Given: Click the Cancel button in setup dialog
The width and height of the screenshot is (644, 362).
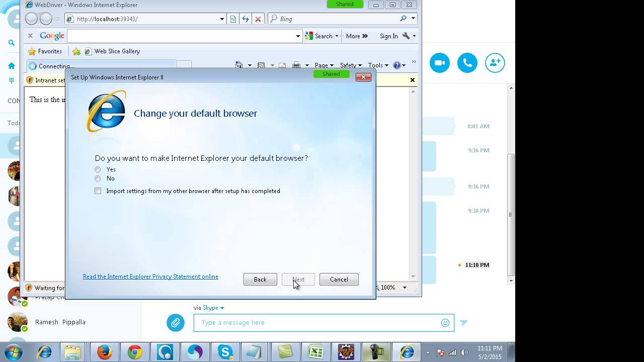Looking at the screenshot, I should pos(339,280).
